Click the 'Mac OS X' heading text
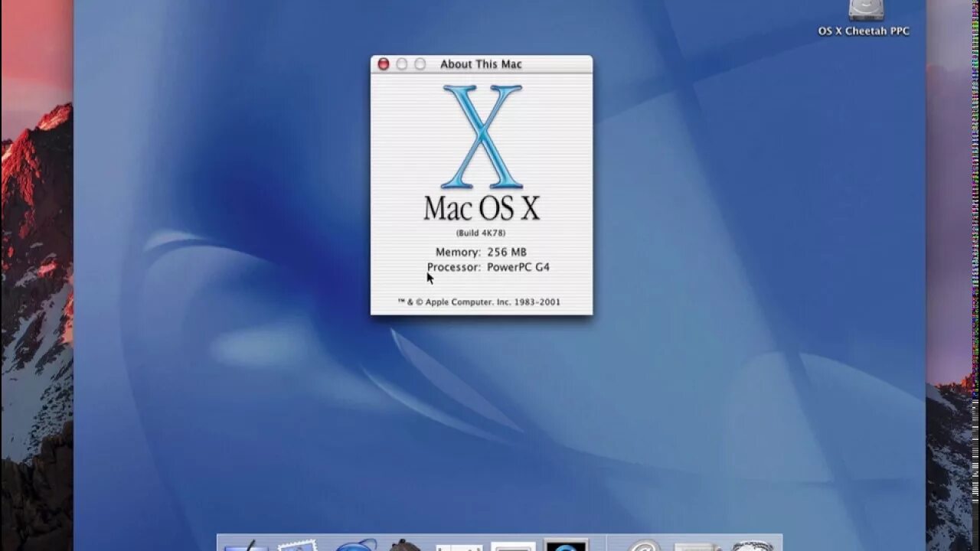 pyautogui.click(x=482, y=208)
